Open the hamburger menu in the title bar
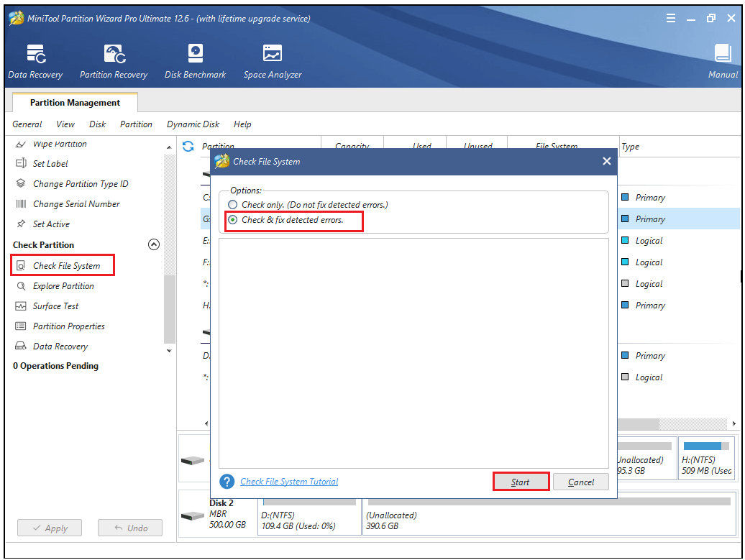Screen dimensions: 745x560 pyautogui.click(x=671, y=18)
